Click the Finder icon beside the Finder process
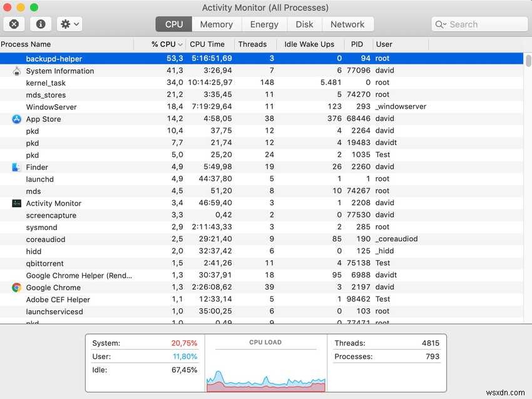The image size is (532, 399). point(17,167)
